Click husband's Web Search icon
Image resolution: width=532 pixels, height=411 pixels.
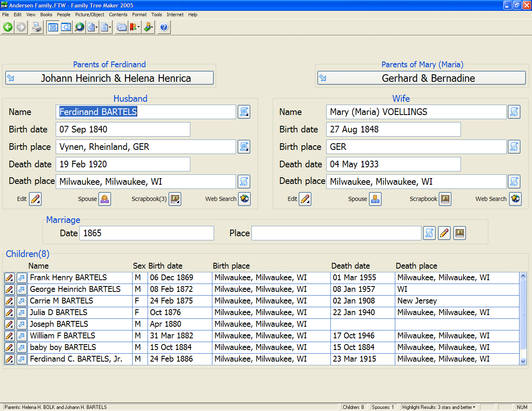pos(244,199)
